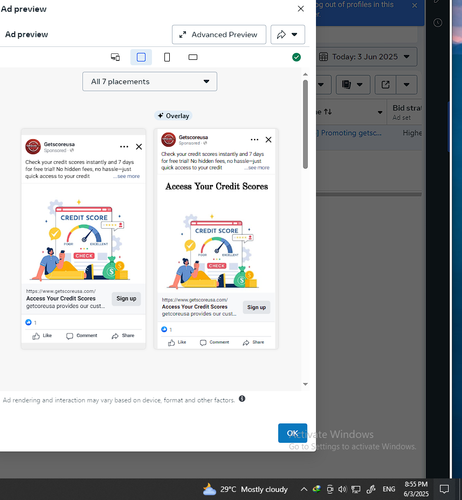Image resolution: width=462 pixels, height=500 pixels.
Task: Click Comment on the left ad
Action: click(x=82, y=336)
